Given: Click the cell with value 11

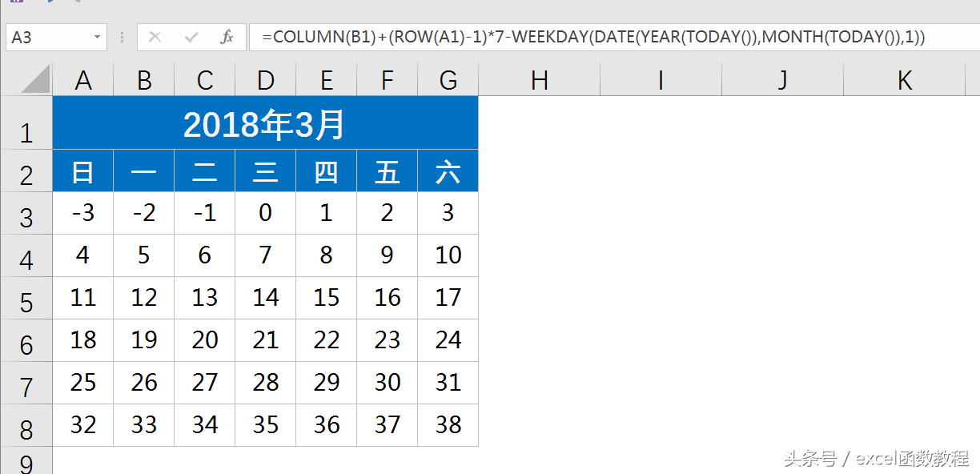Looking at the screenshot, I should click(x=83, y=299).
